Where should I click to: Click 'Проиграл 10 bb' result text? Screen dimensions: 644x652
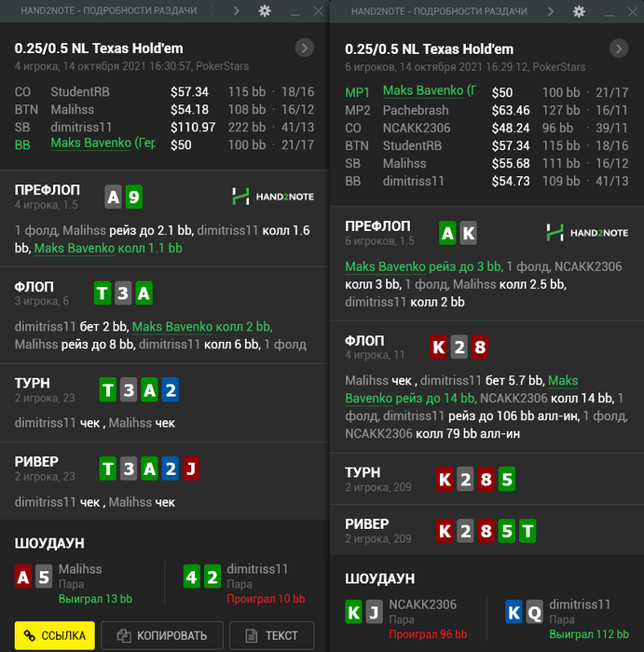click(x=266, y=599)
